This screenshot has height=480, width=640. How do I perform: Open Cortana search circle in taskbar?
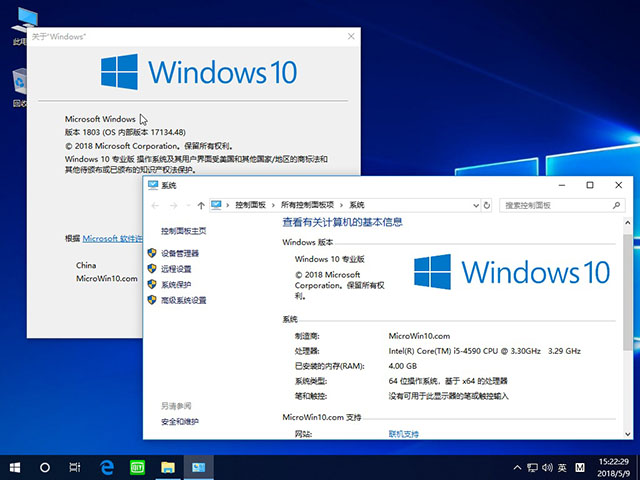45,467
